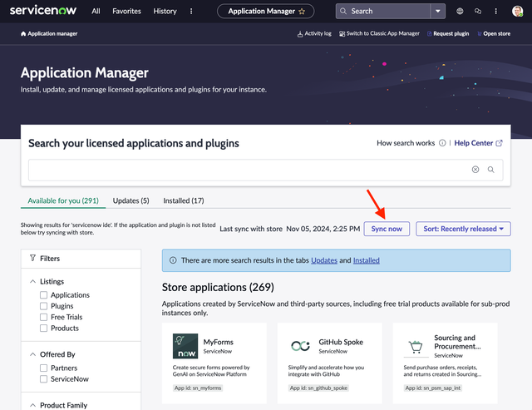Click the Switch to Classic App Manager icon
532x410 pixels.
click(x=342, y=33)
